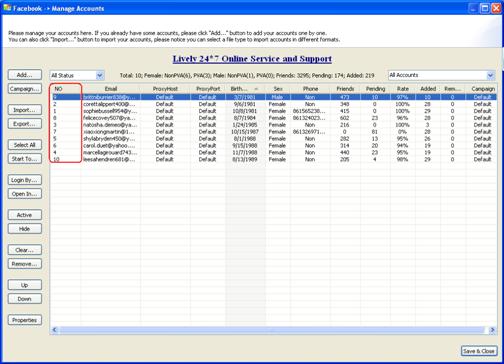
Task: Sort by the Phone column header
Action: [310, 89]
